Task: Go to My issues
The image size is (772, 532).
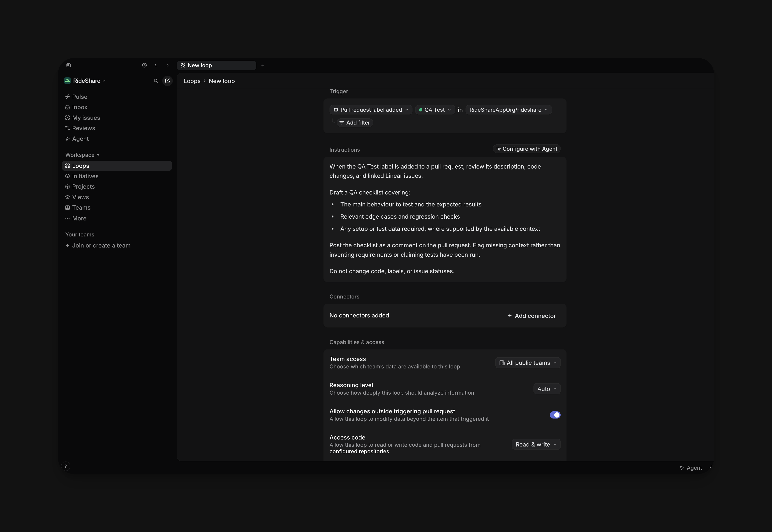Action: coord(117,118)
